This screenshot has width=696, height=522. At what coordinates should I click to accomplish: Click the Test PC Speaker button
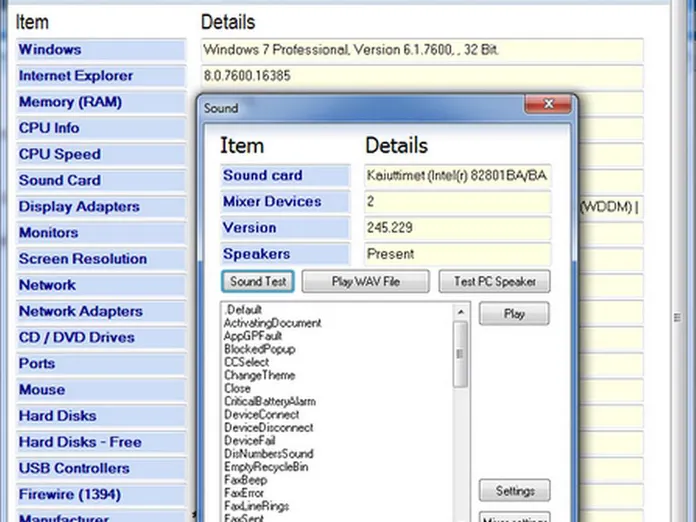tap(494, 282)
